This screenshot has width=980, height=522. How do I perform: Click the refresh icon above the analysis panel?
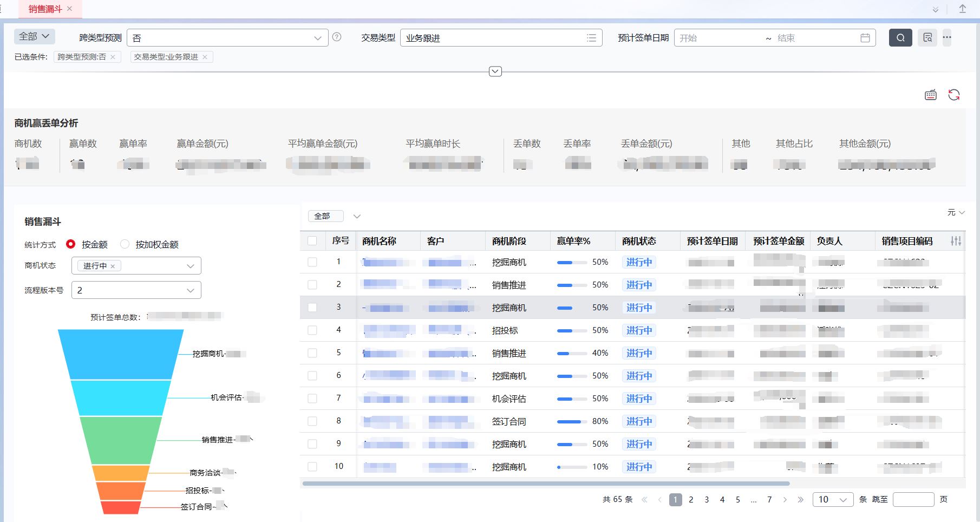click(x=954, y=95)
